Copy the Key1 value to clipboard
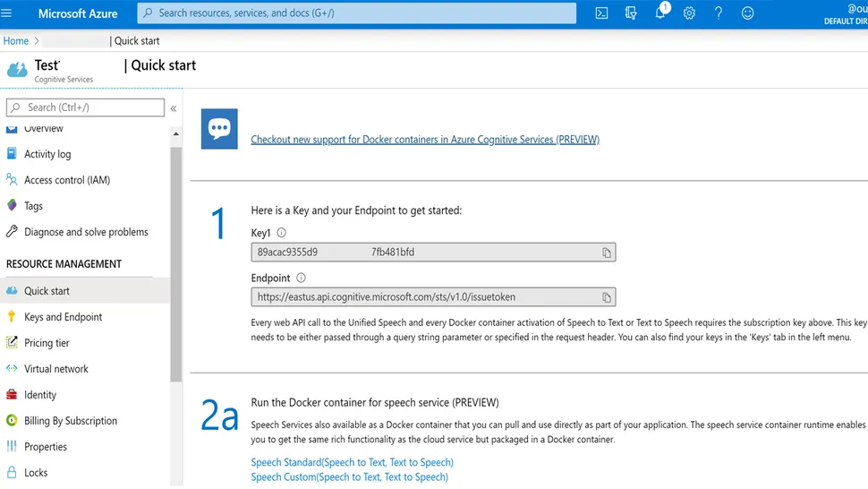The width and height of the screenshot is (868, 489). tap(607, 253)
